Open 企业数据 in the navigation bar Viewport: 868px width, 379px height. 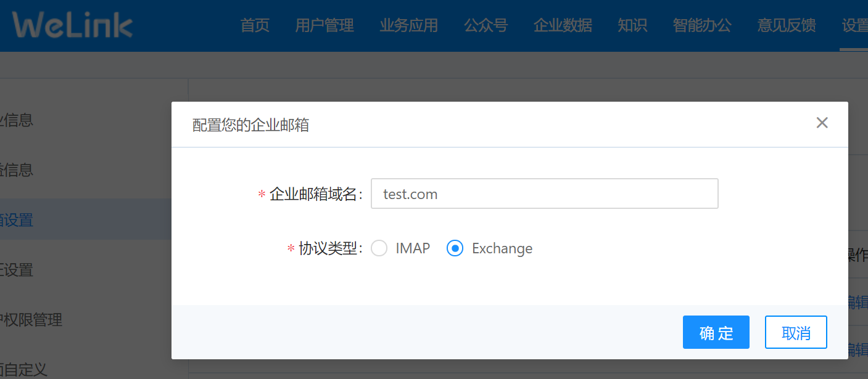563,25
